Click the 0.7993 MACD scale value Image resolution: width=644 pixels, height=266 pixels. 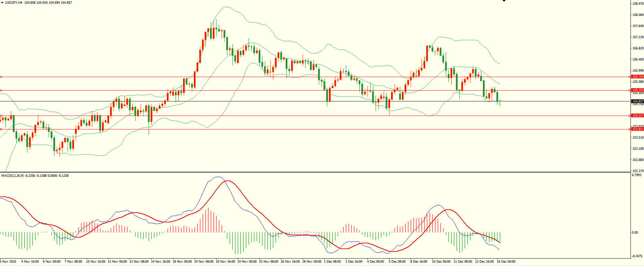tap(636, 175)
